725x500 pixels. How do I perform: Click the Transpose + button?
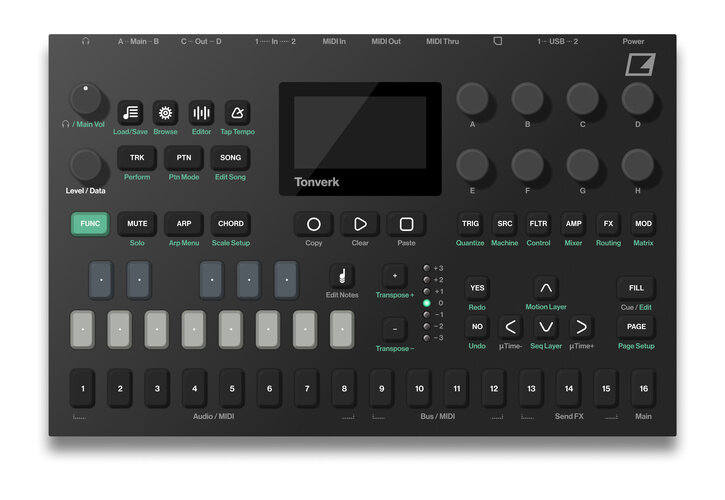tap(395, 276)
